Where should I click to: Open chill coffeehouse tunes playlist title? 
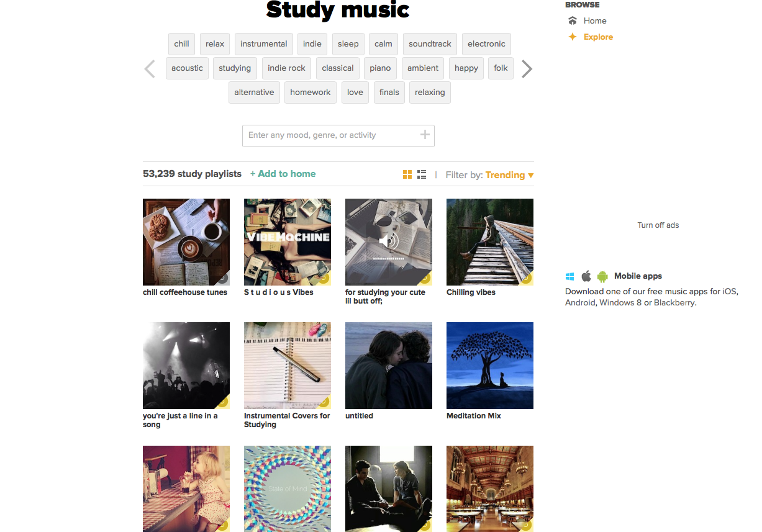point(185,292)
